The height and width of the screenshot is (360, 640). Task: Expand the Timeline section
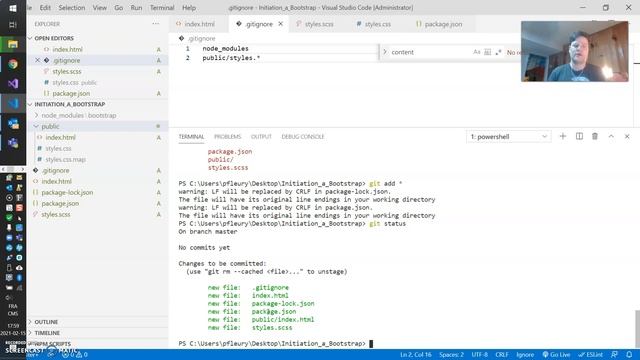click(x=47, y=333)
